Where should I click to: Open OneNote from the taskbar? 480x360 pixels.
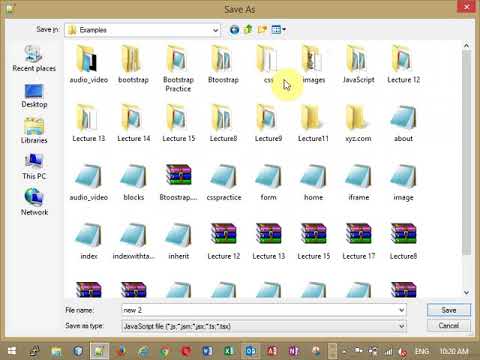click(x=294, y=351)
